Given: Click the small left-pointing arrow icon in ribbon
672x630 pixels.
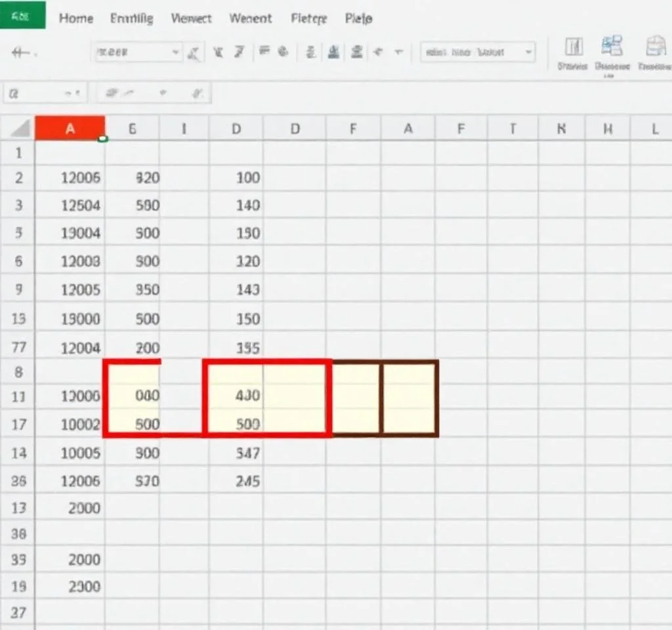Looking at the screenshot, I should tap(377, 52).
